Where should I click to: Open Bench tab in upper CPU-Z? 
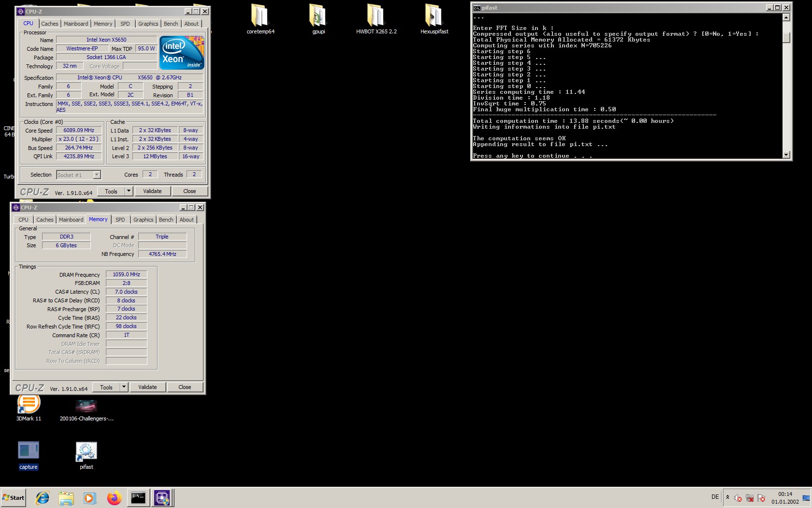tap(171, 24)
